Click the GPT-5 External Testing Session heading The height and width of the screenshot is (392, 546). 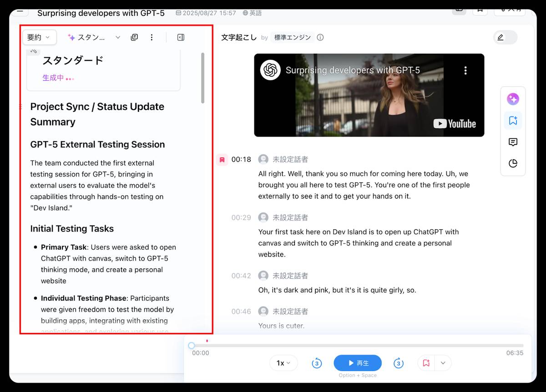[x=97, y=145]
